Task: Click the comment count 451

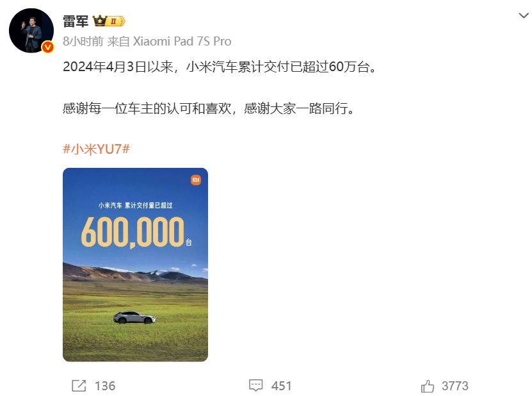Action: pos(281,386)
